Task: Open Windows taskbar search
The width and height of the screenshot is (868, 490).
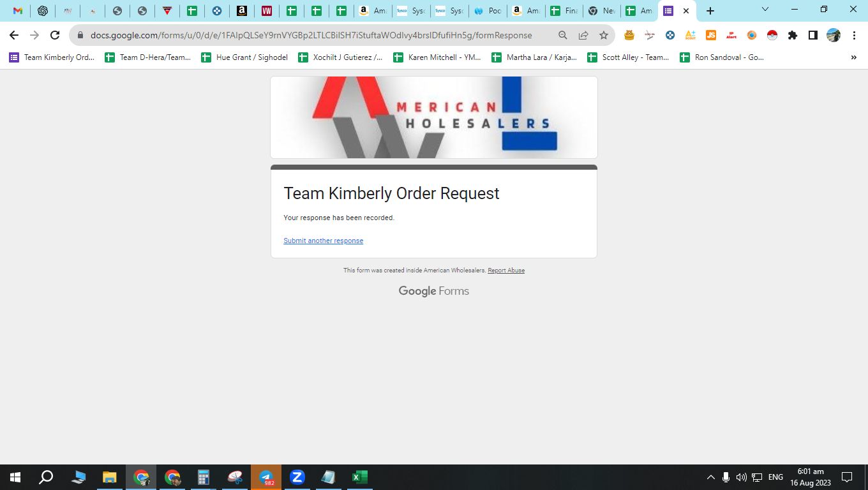Action: [x=46, y=477]
